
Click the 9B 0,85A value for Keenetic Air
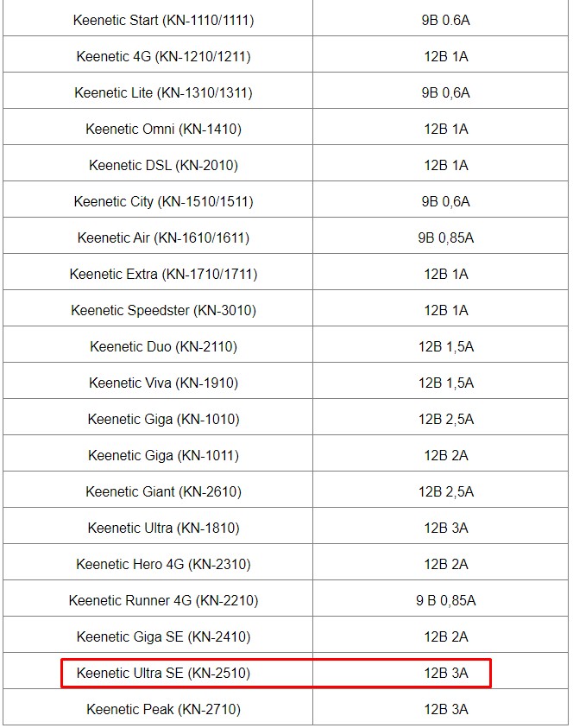[445, 237]
